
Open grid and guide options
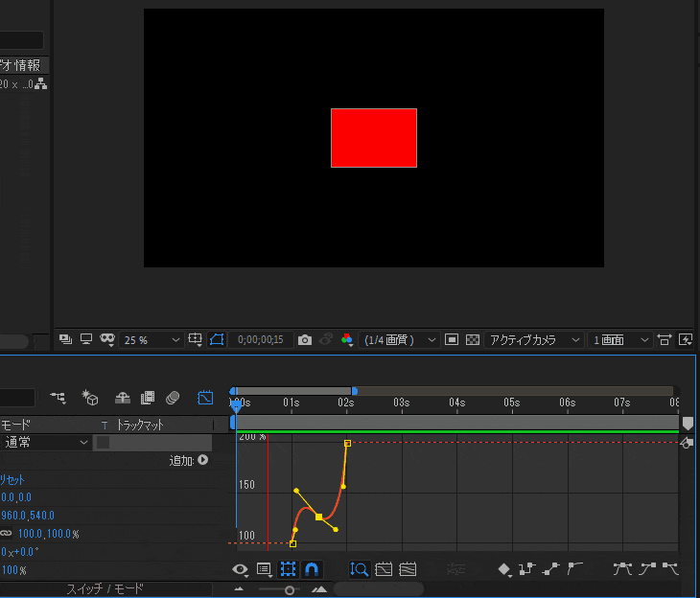195,339
